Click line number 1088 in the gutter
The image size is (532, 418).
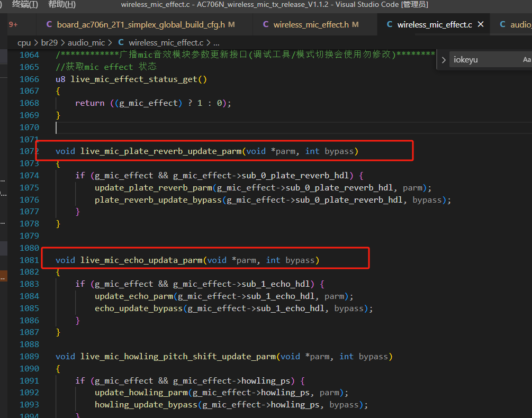(x=29, y=344)
